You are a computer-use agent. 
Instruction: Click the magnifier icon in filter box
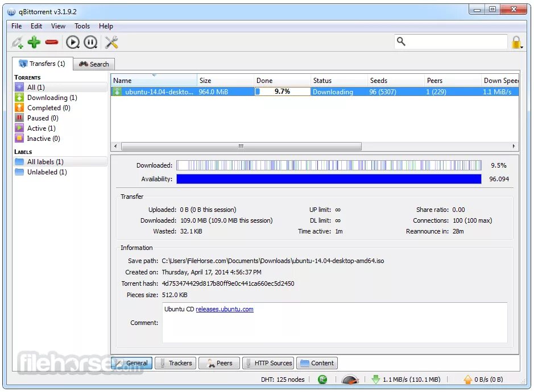(x=401, y=41)
